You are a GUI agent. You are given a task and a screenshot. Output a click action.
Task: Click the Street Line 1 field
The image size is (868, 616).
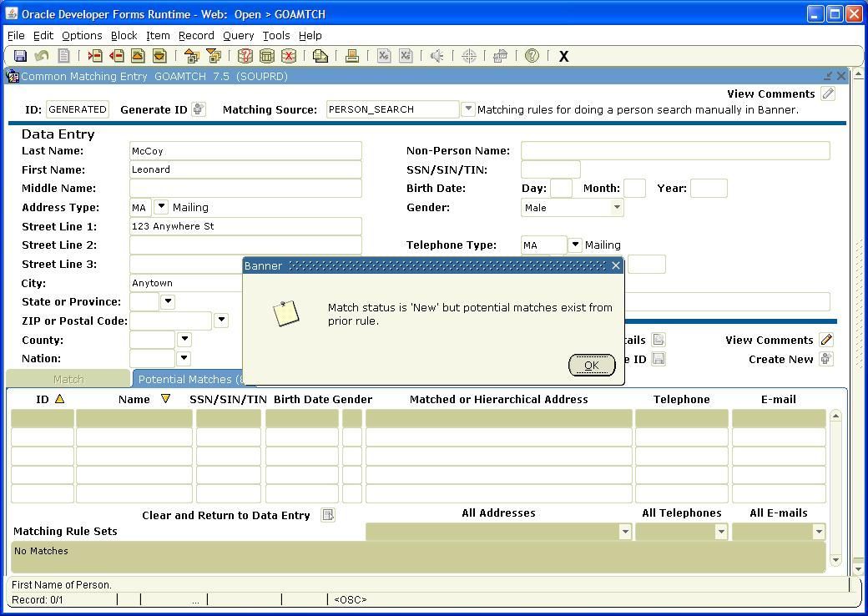(245, 226)
